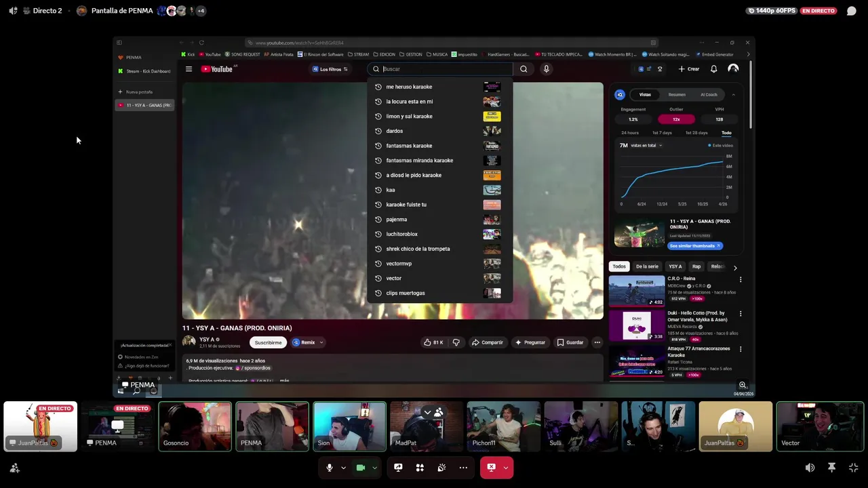Open 1440p 60FPS stream quality indicator
Image resolution: width=868 pixels, height=488 pixels.
coord(772,11)
